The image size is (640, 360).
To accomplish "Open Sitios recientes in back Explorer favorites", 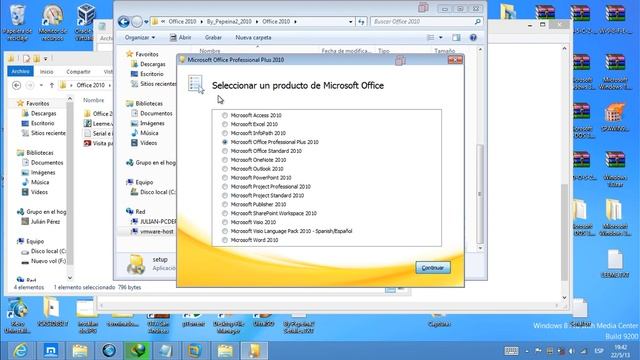I will tap(43, 133).
